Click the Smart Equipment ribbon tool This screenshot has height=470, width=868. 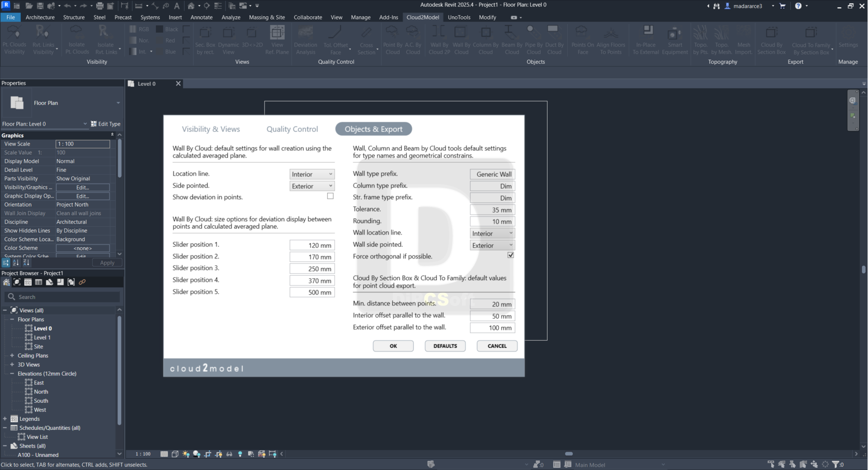pos(675,40)
